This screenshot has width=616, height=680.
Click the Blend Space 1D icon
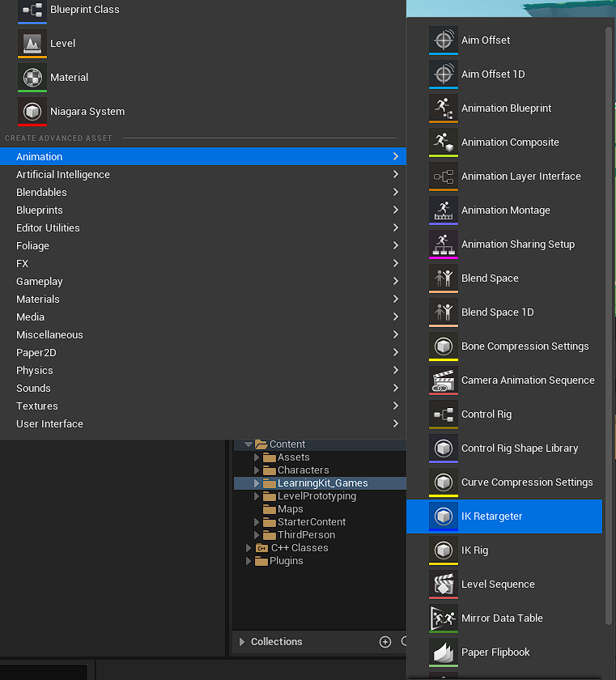[443, 312]
